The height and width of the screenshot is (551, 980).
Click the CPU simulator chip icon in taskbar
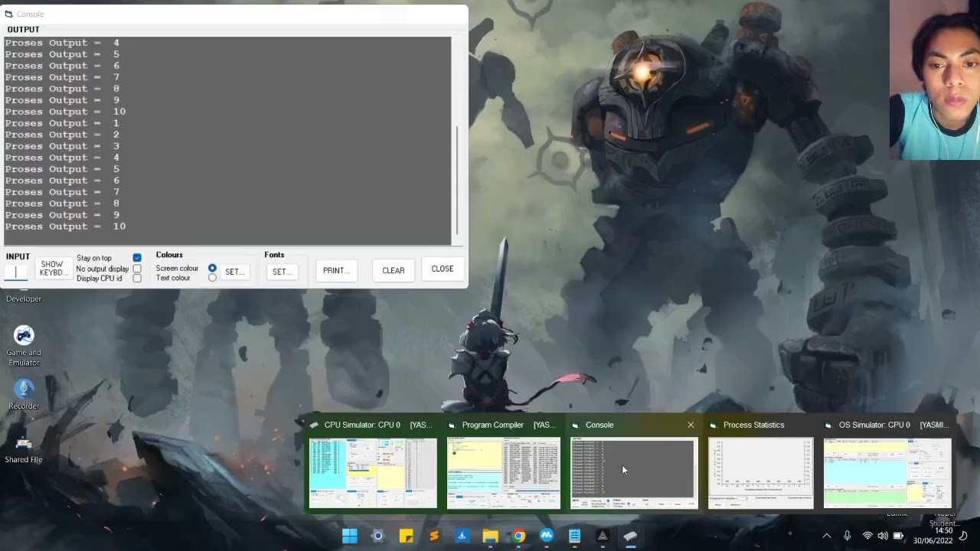coord(630,536)
